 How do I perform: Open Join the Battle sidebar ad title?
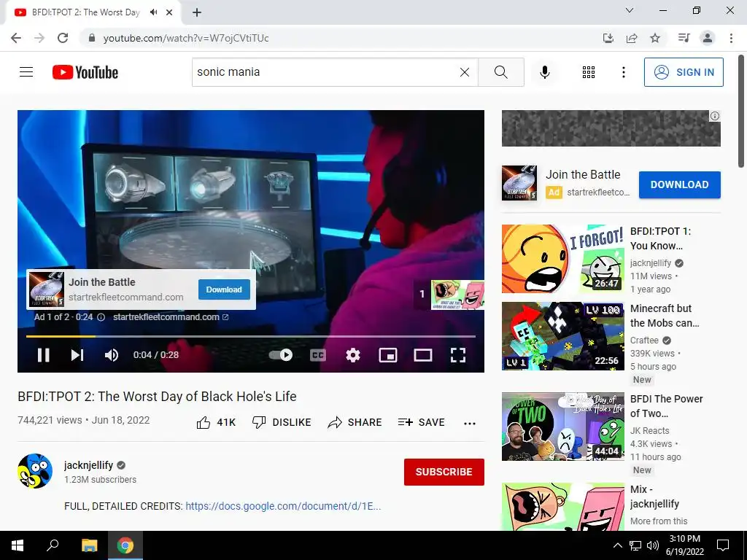point(583,175)
